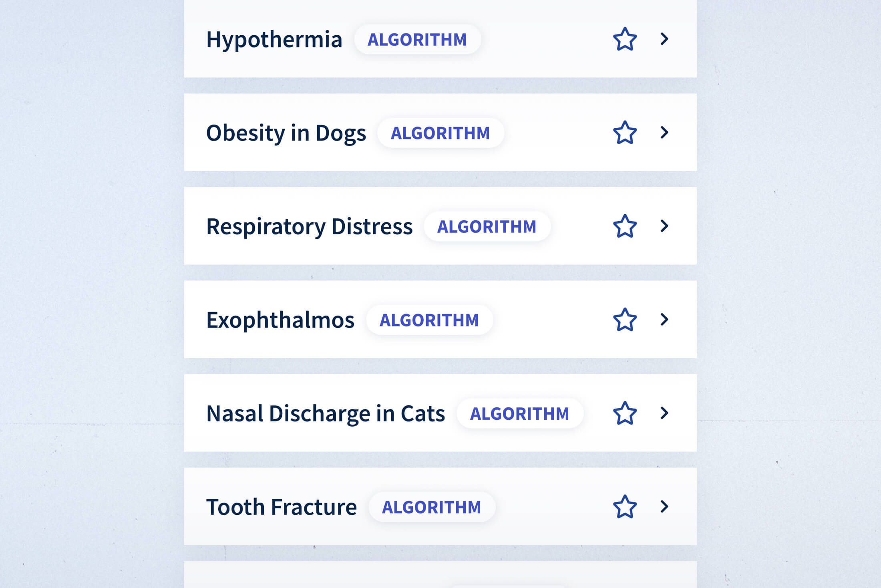Go to Exophthalmos via the right arrow
Screen dimensions: 881x588
(x=664, y=320)
